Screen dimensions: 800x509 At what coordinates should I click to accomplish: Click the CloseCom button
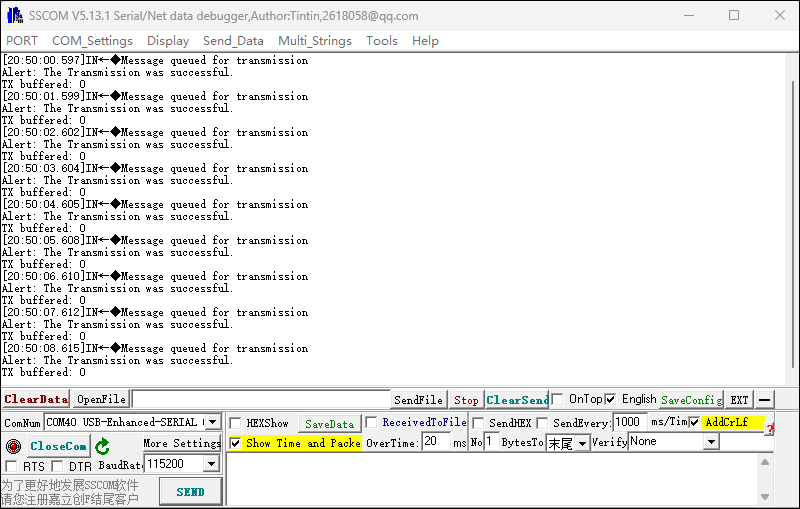pyautogui.click(x=58, y=446)
